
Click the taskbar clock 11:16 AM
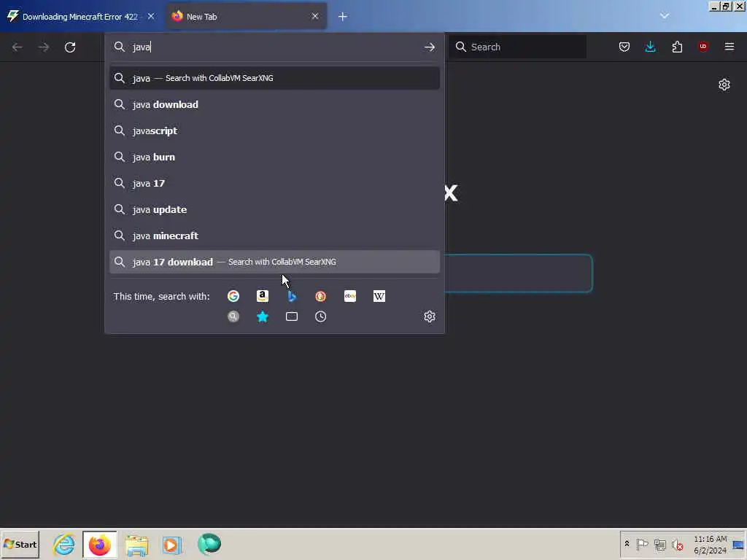click(711, 544)
